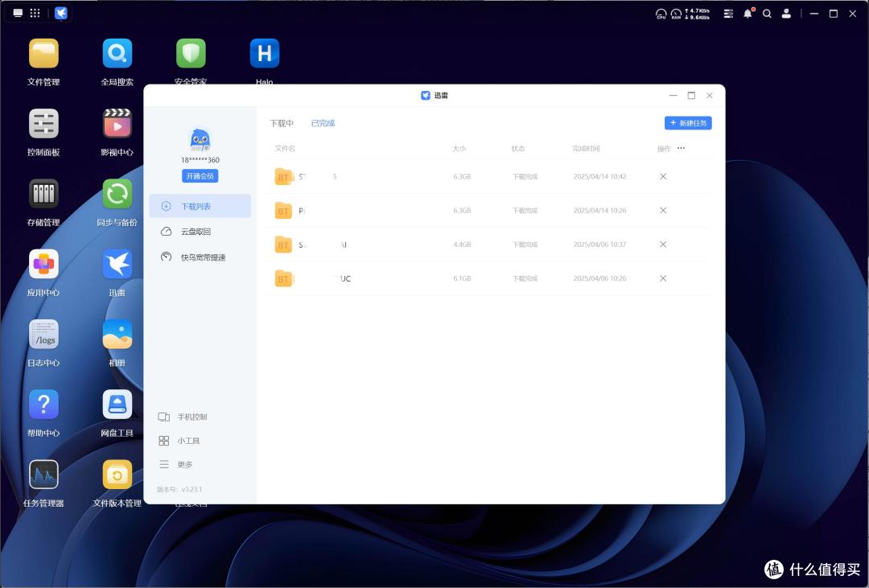Open the 文件管理 desktop app
The width and height of the screenshot is (869, 588).
43,54
